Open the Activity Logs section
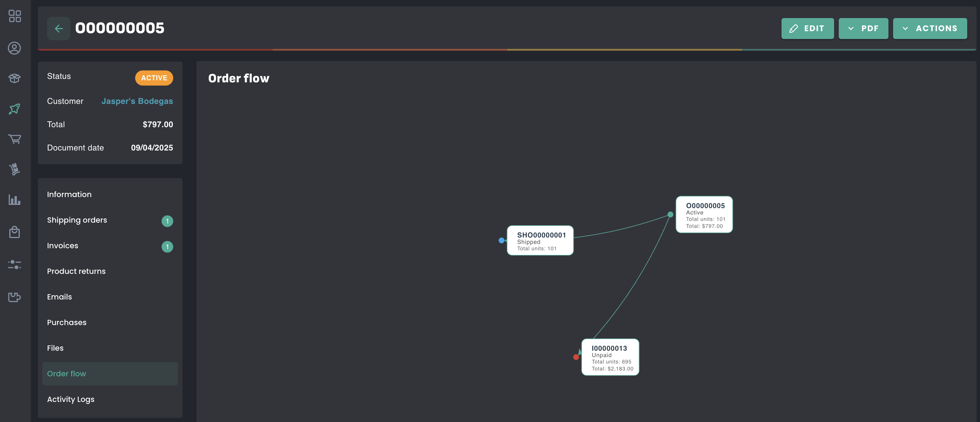980x422 pixels. pyautogui.click(x=70, y=399)
